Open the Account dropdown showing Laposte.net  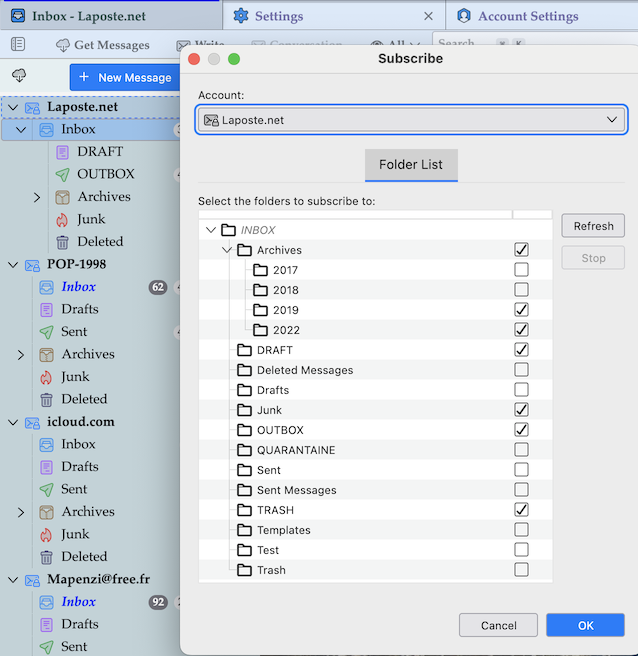(412, 120)
